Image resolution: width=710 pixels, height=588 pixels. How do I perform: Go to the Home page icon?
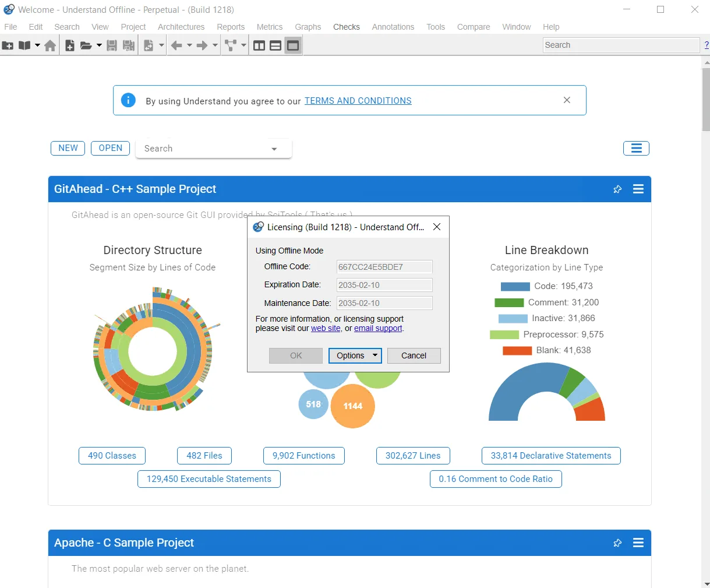(50, 45)
